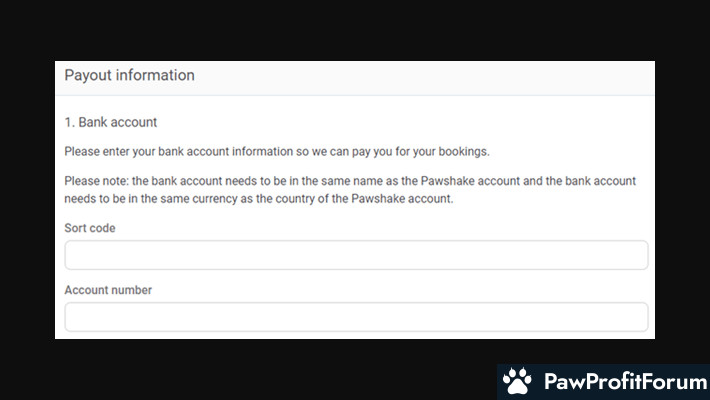Click the white paw icon in the watermark

pyautogui.click(x=517, y=382)
